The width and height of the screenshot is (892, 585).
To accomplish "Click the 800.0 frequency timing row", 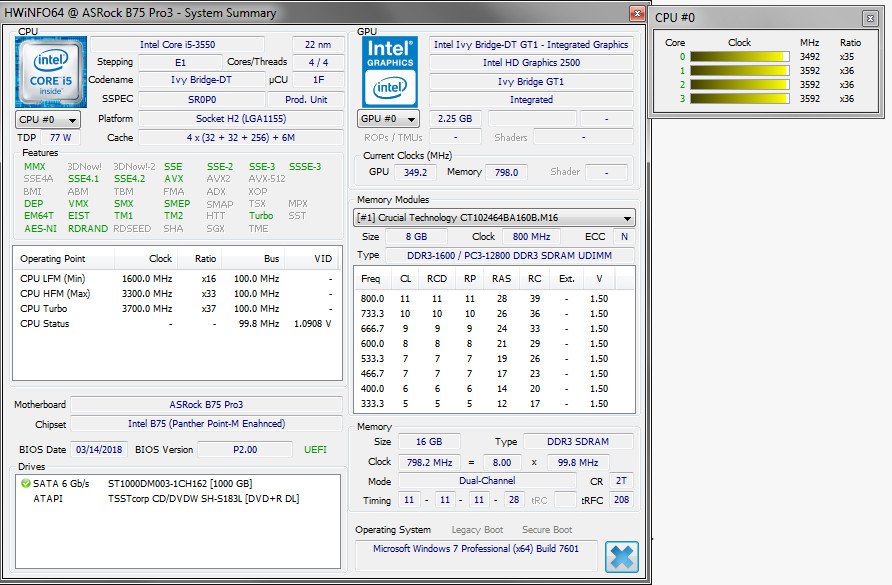I will coord(494,298).
